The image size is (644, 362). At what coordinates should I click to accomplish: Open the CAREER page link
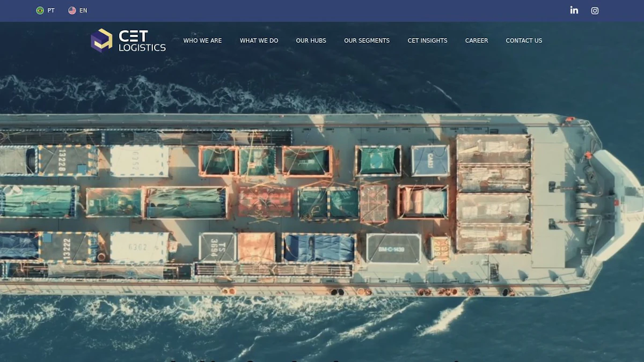pyautogui.click(x=477, y=41)
